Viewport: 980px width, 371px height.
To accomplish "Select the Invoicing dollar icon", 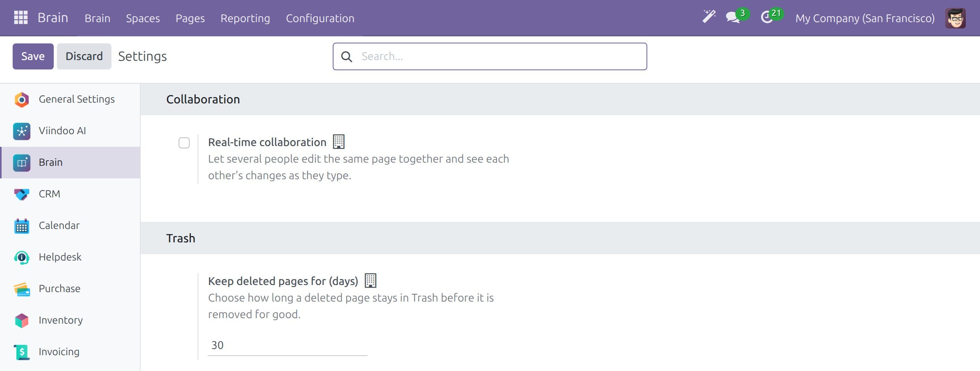I will [22, 352].
